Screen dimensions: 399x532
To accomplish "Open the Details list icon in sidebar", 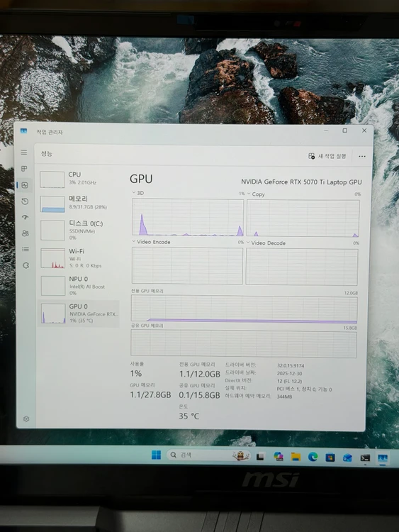I will pyautogui.click(x=26, y=249).
